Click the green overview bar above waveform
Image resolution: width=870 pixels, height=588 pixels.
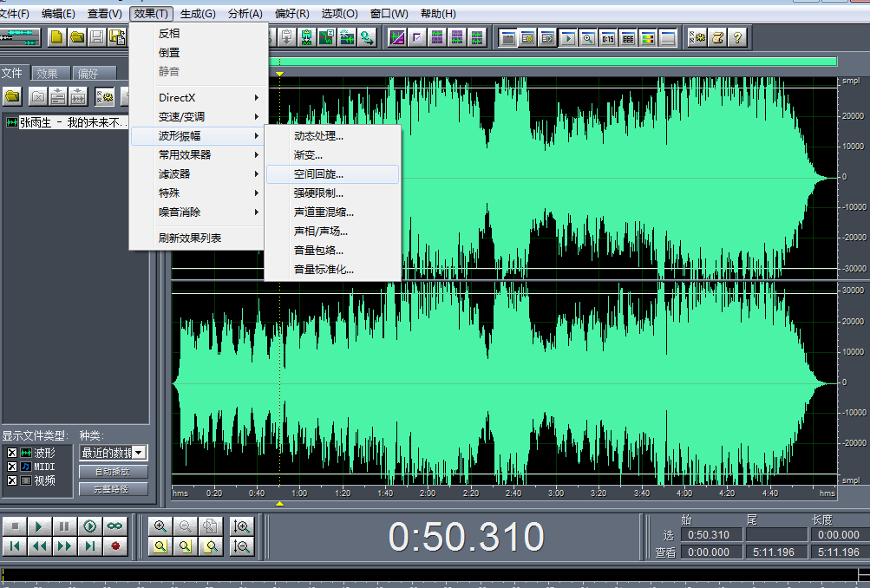click(553, 62)
